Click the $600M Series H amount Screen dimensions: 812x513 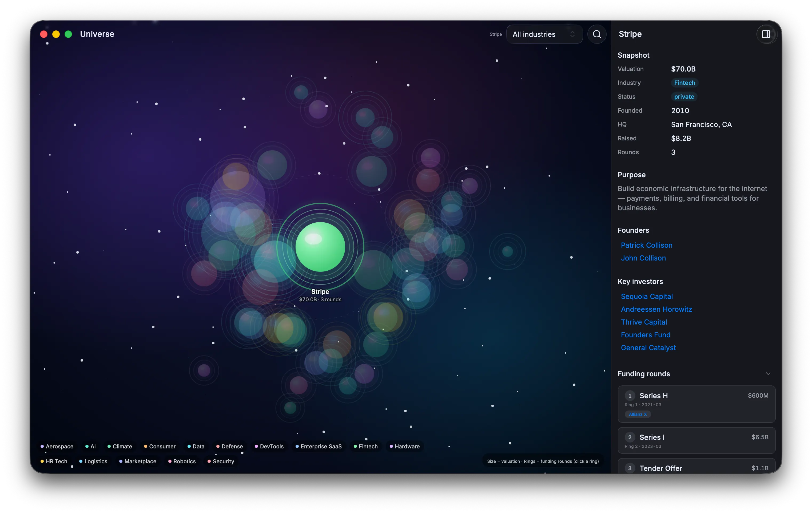(x=758, y=396)
